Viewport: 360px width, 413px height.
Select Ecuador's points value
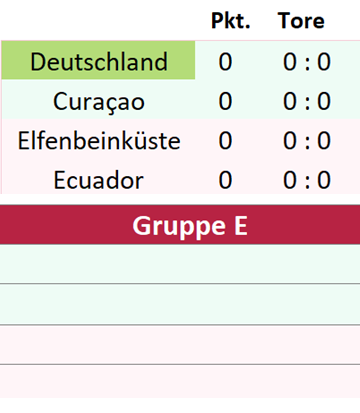tap(225, 180)
